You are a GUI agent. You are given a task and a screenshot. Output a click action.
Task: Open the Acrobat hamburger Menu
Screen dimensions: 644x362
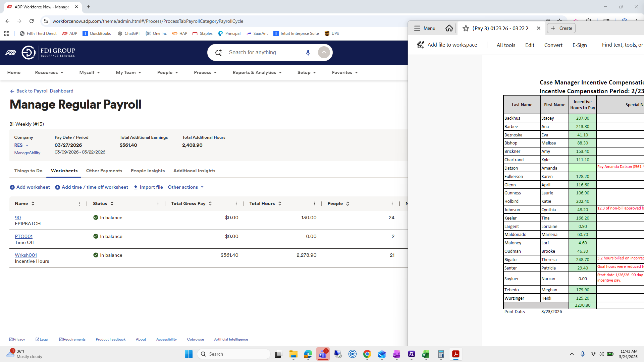(x=424, y=28)
